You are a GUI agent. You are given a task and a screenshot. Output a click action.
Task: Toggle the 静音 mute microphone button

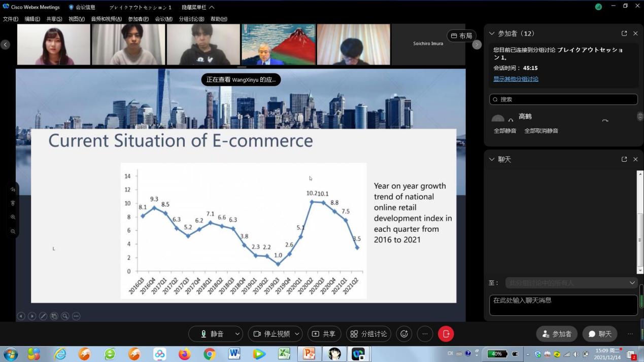(212, 334)
